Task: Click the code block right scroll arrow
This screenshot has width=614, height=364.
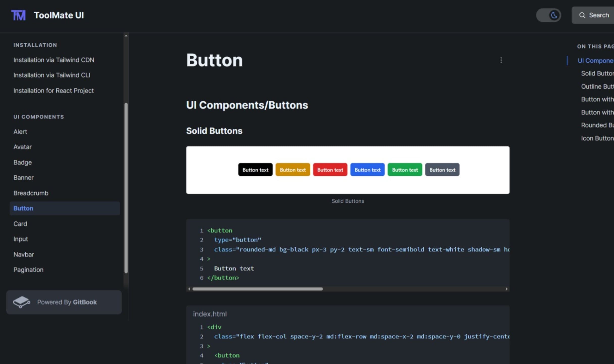Action: click(506, 289)
